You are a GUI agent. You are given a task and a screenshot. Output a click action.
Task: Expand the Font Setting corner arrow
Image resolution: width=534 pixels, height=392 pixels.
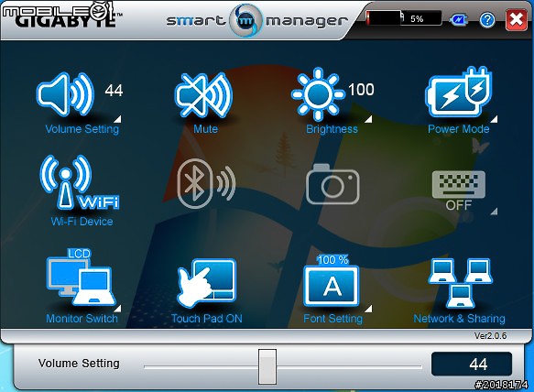click(x=368, y=309)
